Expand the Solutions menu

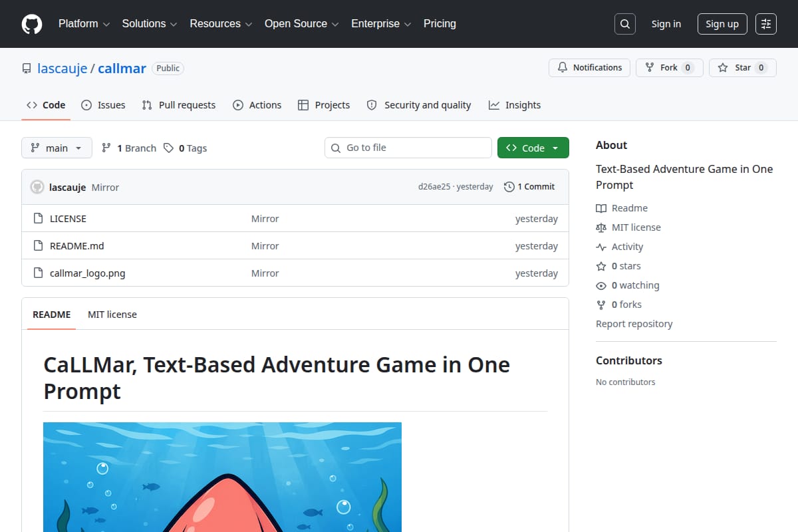coord(150,24)
